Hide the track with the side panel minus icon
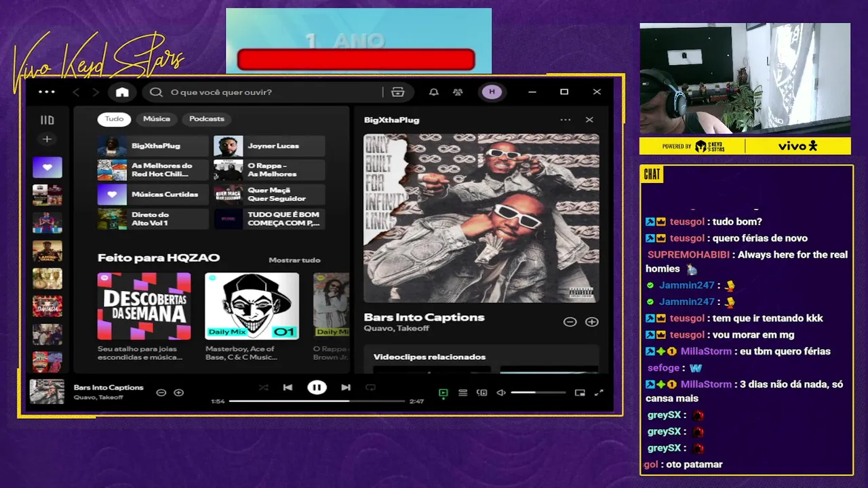 click(x=570, y=322)
